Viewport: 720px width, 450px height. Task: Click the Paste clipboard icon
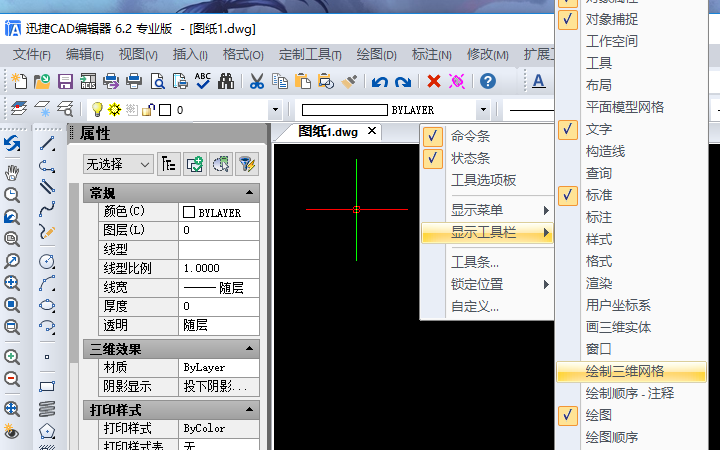[x=303, y=81]
